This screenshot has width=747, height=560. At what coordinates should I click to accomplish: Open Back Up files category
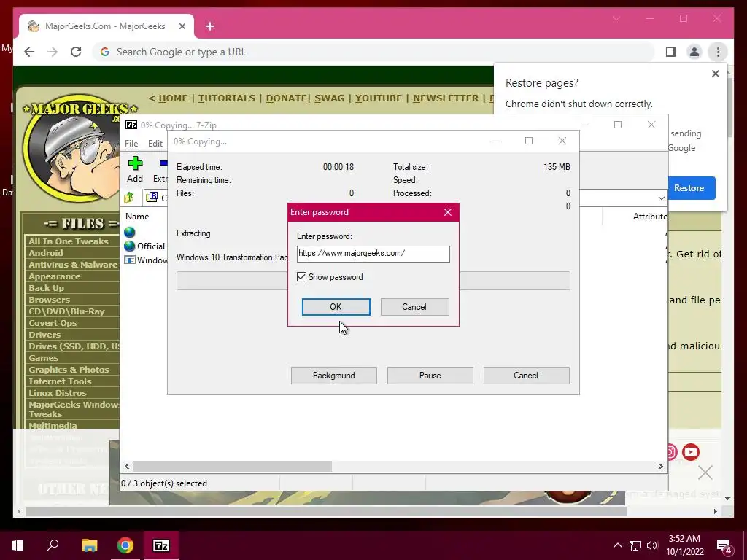coord(46,287)
